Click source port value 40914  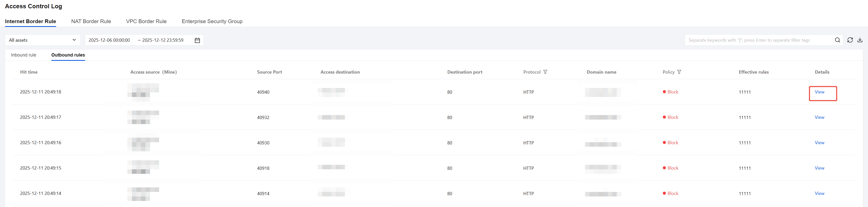(x=263, y=193)
